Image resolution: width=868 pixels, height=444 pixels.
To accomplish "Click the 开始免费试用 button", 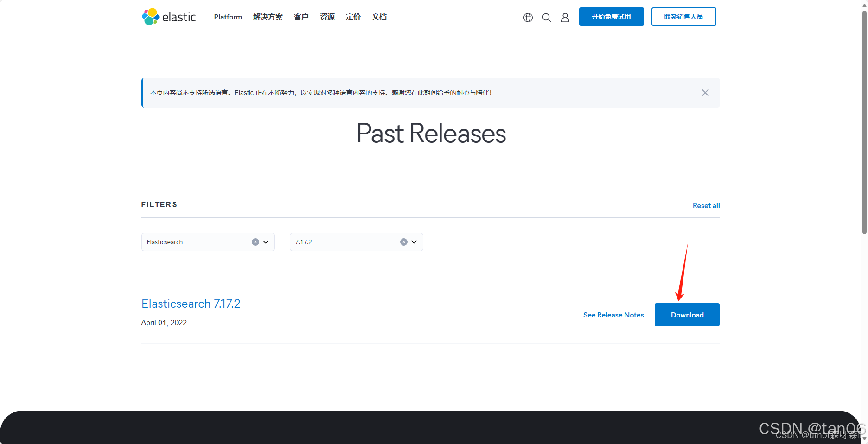I will coord(612,17).
